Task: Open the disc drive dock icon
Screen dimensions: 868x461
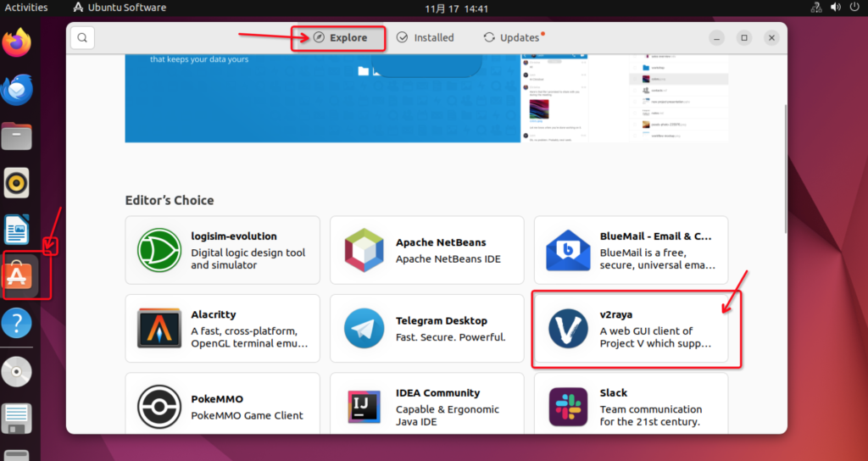Action: 17,371
